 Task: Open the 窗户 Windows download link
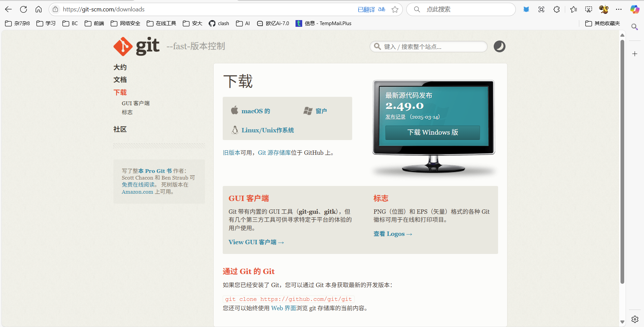point(321,111)
